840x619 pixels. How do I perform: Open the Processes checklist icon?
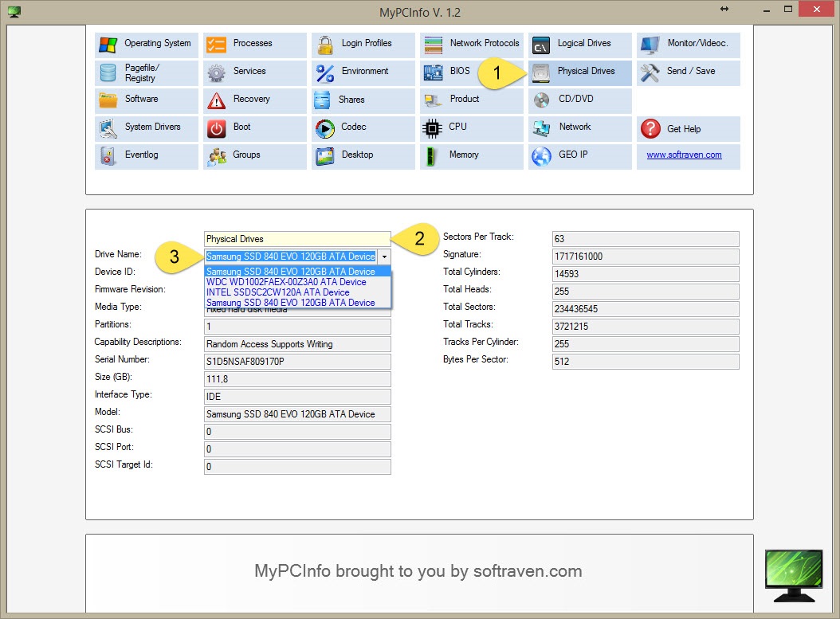point(216,45)
